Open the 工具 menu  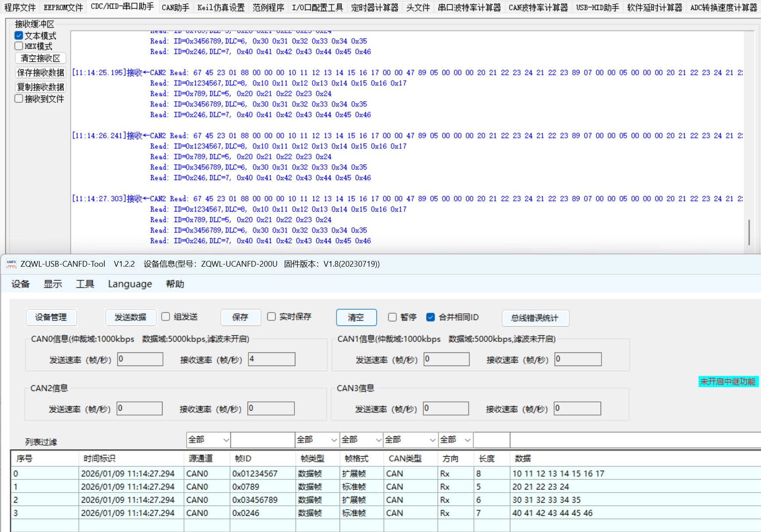pyautogui.click(x=85, y=284)
